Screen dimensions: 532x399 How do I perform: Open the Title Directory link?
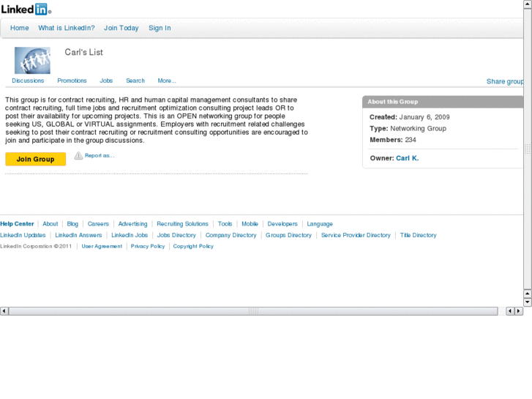(x=419, y=235)
